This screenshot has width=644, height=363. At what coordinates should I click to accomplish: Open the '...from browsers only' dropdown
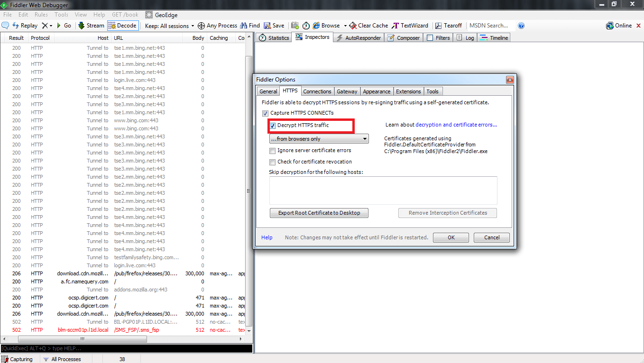click(319, 139)
